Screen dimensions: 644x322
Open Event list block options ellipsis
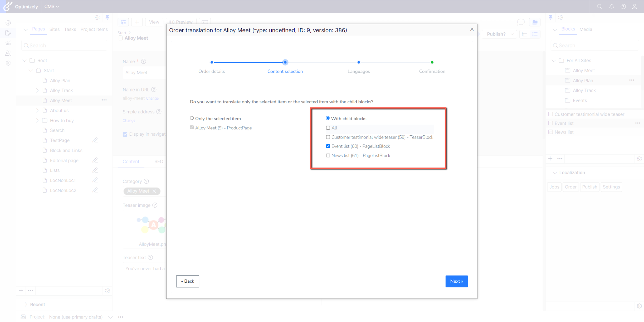coord(638,123)
